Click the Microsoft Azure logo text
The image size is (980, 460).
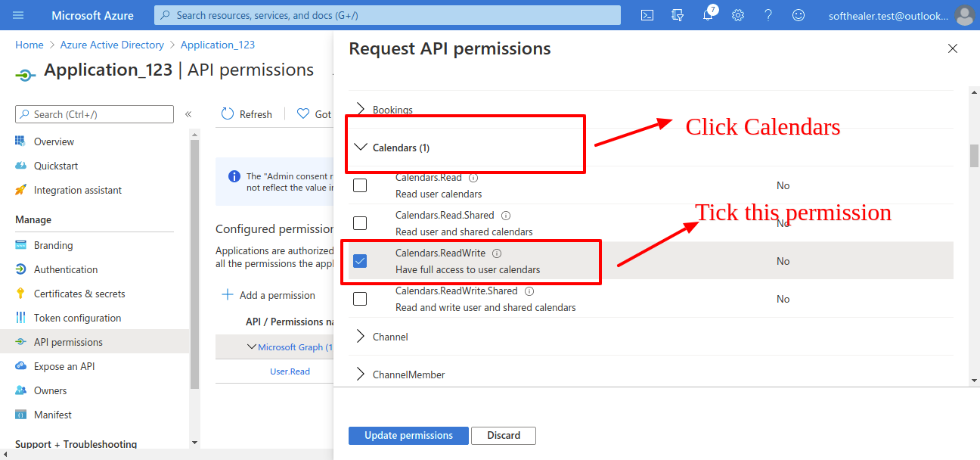[x=92, y=15]
